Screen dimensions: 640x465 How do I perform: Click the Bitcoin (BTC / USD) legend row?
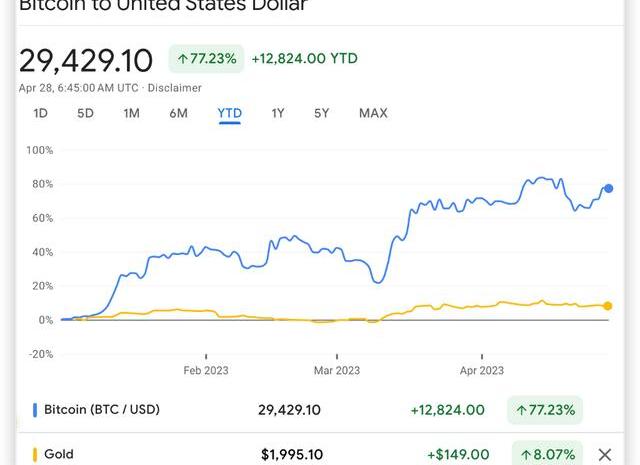[x=308, y=410]
